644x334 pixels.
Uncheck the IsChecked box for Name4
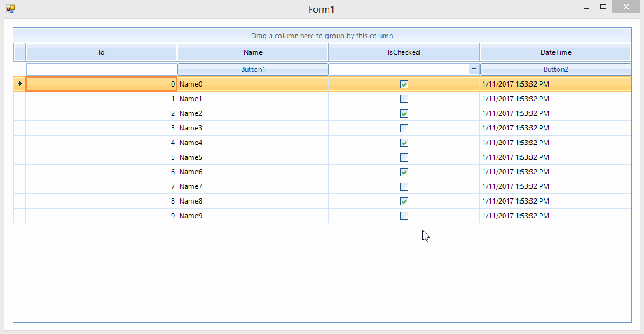coord(404,143)
